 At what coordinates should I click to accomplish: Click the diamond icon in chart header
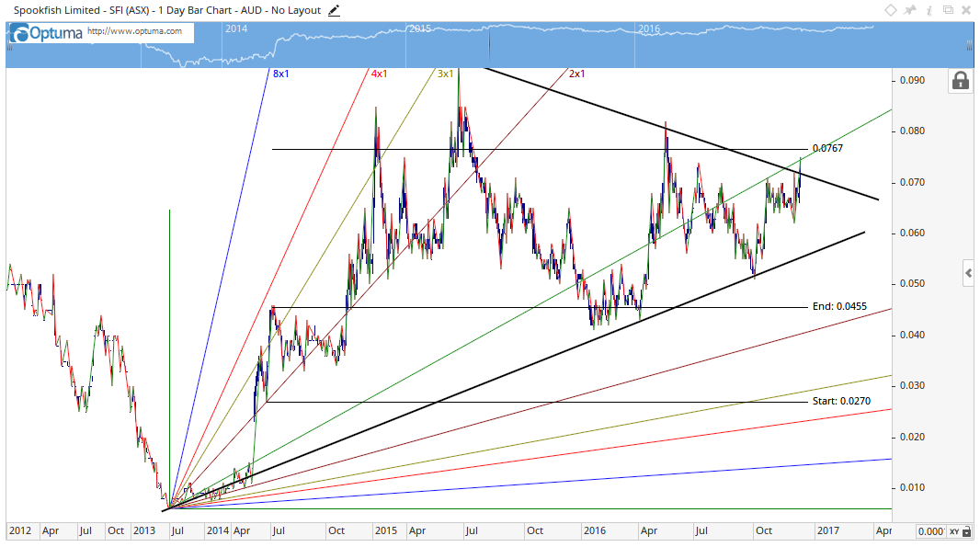tap(891, 9)
